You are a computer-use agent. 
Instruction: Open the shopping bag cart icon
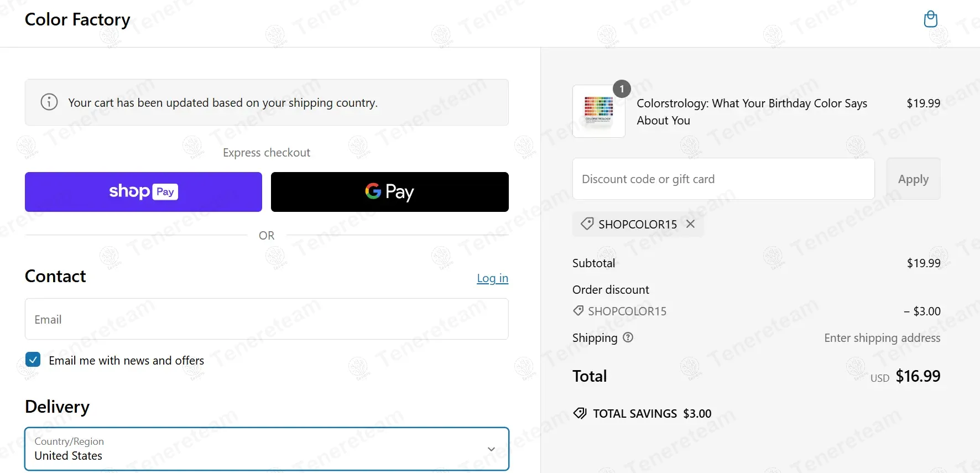coord(930,19)
